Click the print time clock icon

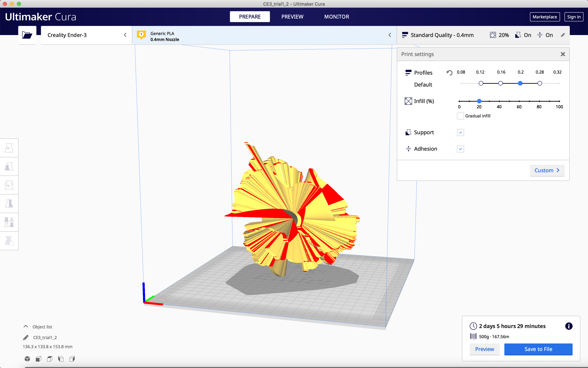click(473, 326)
